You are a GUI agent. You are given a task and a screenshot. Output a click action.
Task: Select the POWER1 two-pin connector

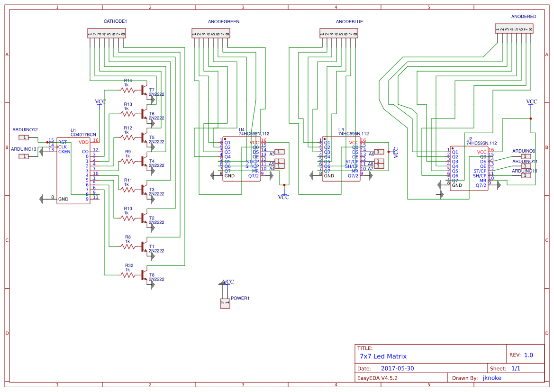pos(225,303)
